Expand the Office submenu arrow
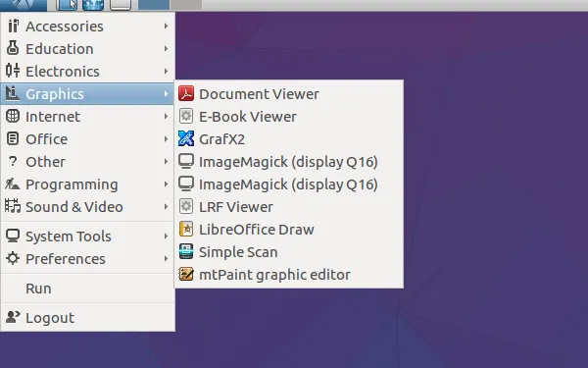The image size is (588, 368). point(166,139)
